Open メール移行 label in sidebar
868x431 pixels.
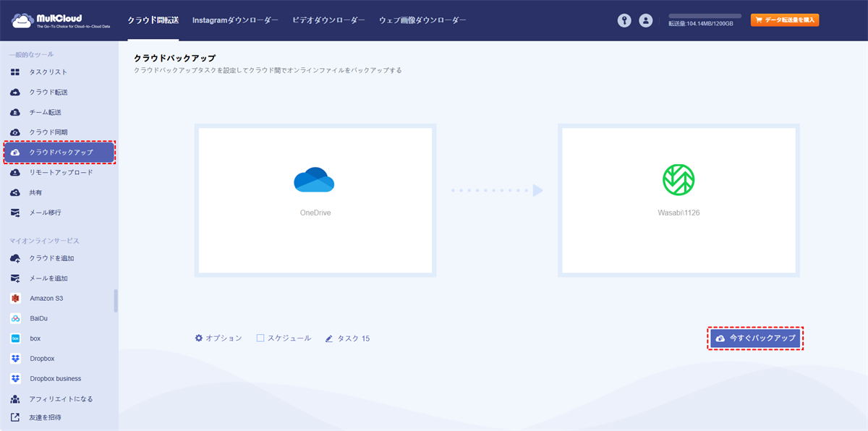coord(46,213)
